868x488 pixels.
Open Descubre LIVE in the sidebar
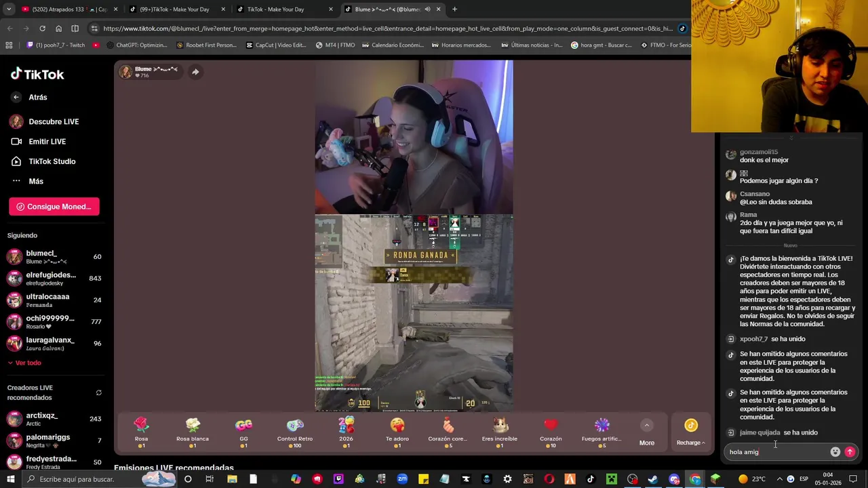click(44, 122)
